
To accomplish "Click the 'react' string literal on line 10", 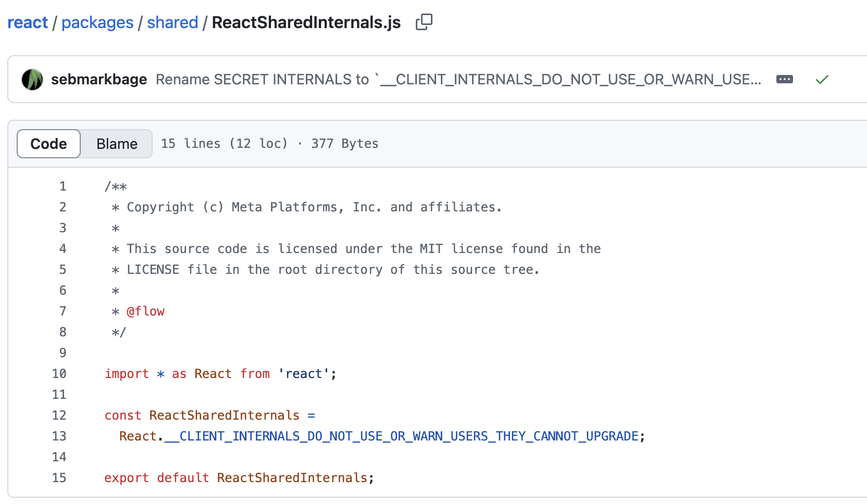I will (x=304, y=374).
